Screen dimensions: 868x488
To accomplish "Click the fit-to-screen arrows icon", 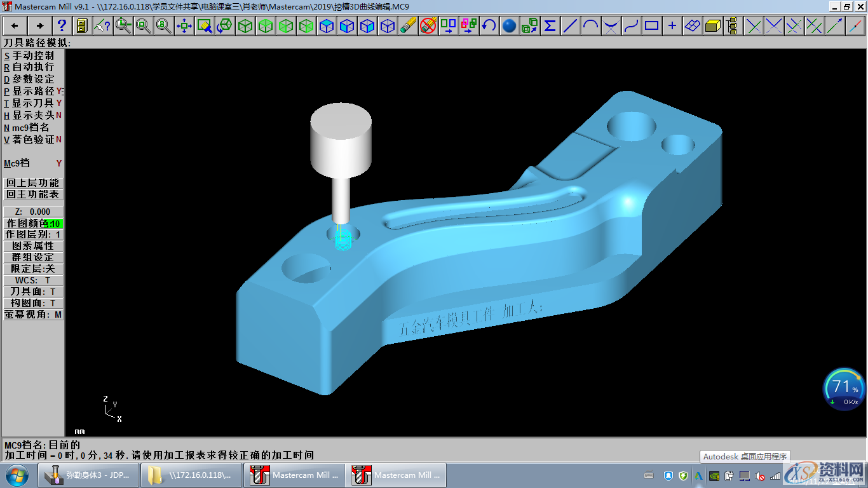I will pyautogui.click(x=184, y=26).
